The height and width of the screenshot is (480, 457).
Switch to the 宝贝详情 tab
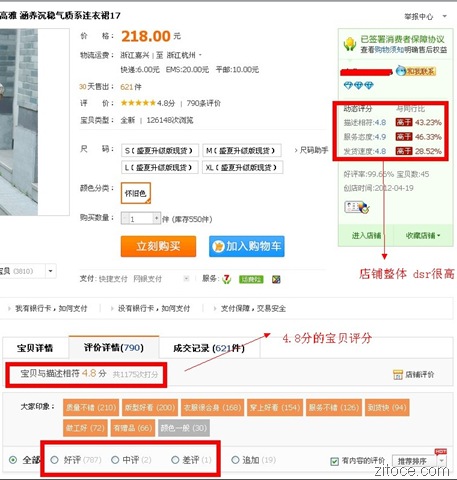[x=35, y=348]
